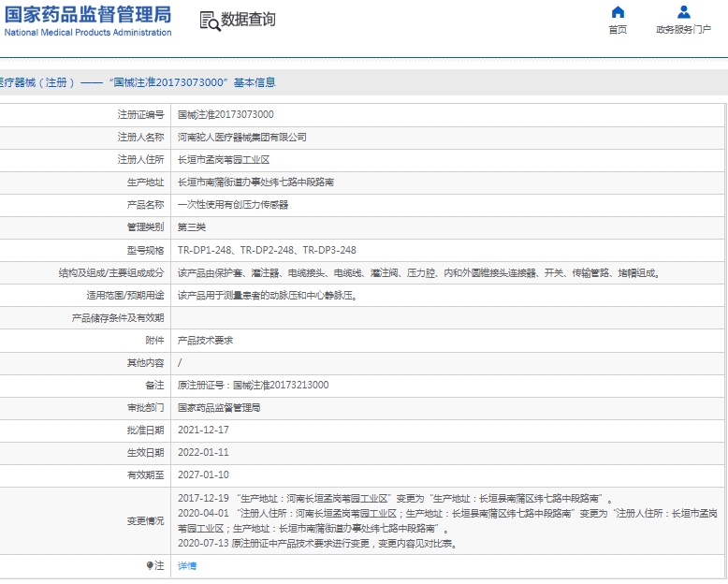Click the structure composition description text
The height and width of the screenshot is (584, 728).
coord(419,273)
